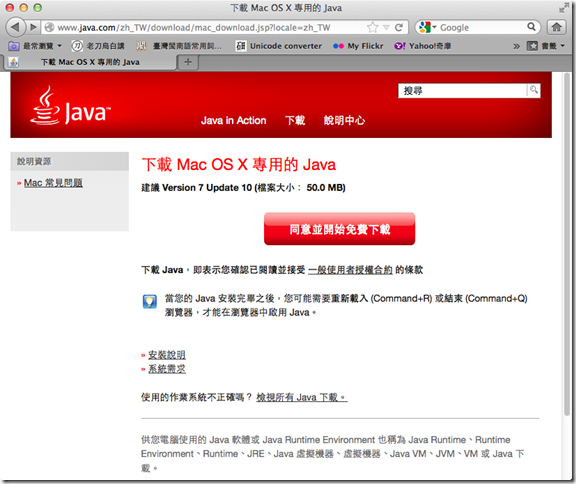Open the Google search engine dropdown
This screenshot has height=484, width=576.
pos(428,27)
